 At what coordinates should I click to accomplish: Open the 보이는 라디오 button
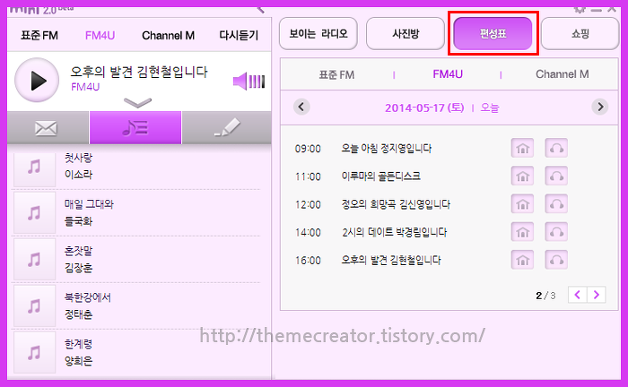pos(318,34)
